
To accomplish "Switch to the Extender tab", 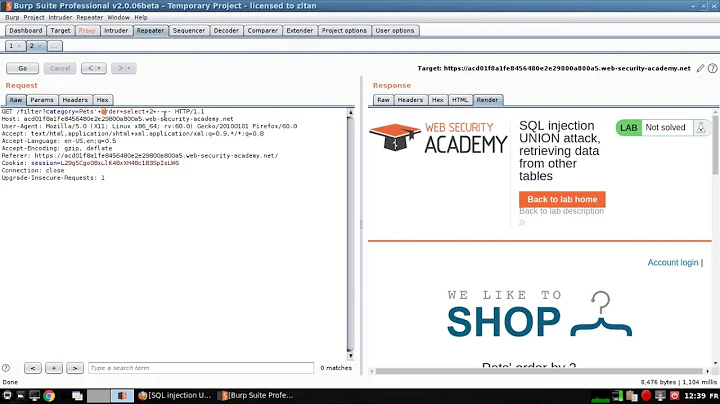I will point(299,30).
